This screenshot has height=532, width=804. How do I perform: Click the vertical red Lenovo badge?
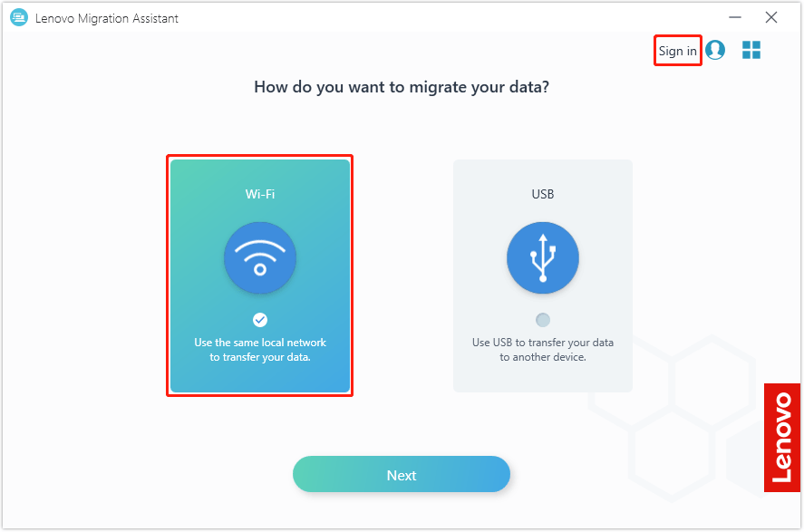780,437
